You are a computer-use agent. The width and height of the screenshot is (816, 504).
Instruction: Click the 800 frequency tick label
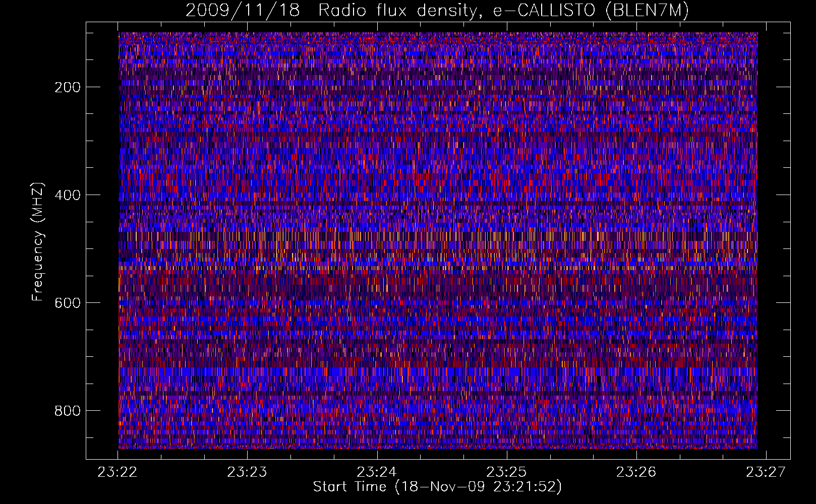click(x=68, y=411)
